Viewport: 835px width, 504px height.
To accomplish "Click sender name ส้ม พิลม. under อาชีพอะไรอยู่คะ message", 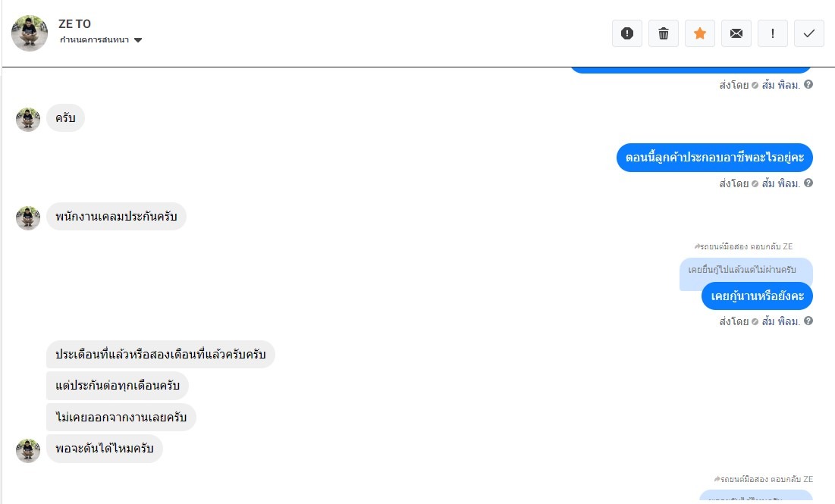I will 780,183.
